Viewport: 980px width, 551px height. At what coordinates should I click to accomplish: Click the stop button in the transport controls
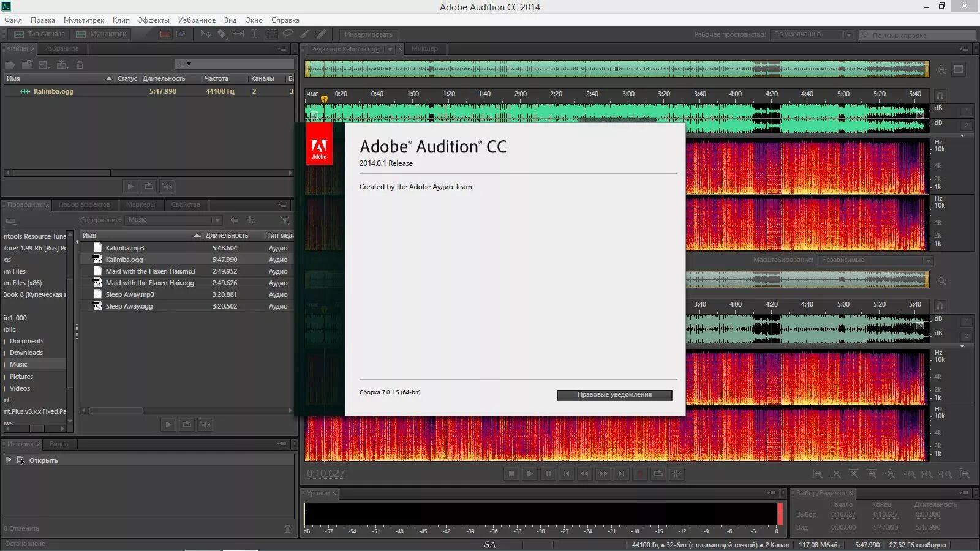511,473
